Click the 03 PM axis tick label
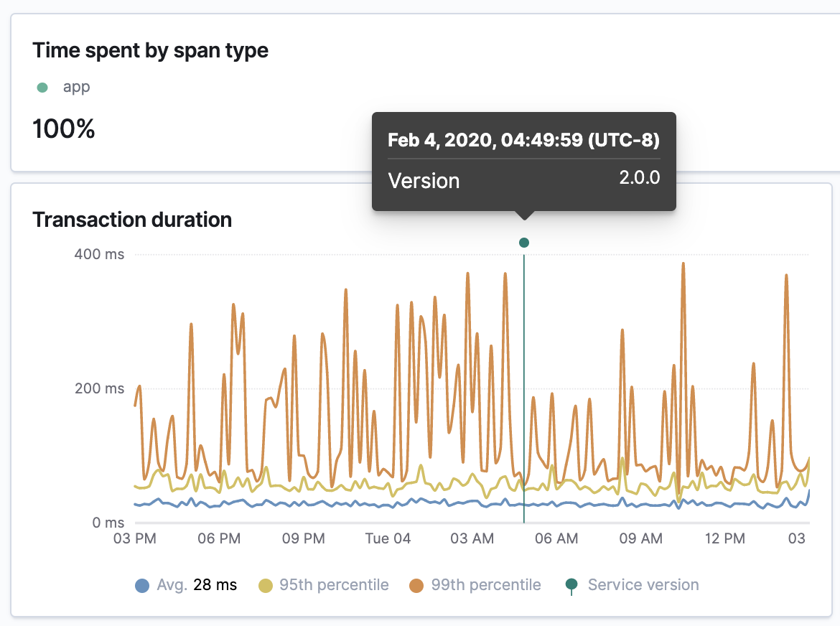This screenshot has height=626, width=840. pos(134,538)
